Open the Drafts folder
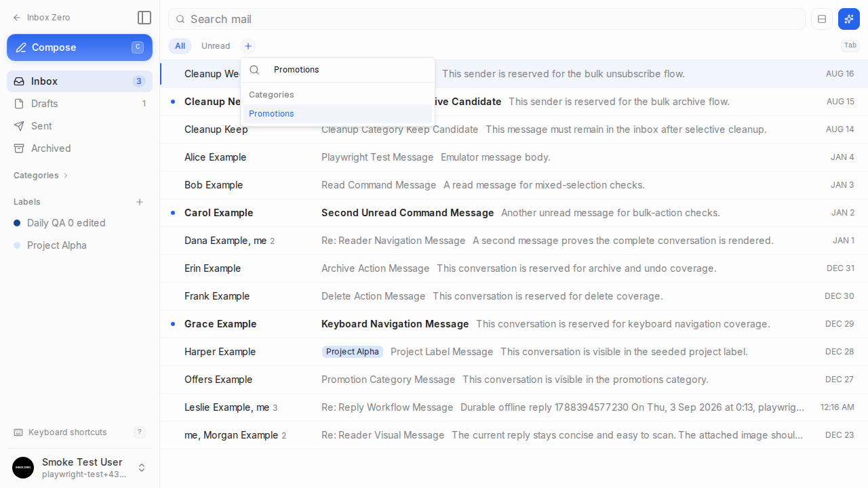Screen dimensions: 868x488 pyautogui.click(x=80, y=104)
